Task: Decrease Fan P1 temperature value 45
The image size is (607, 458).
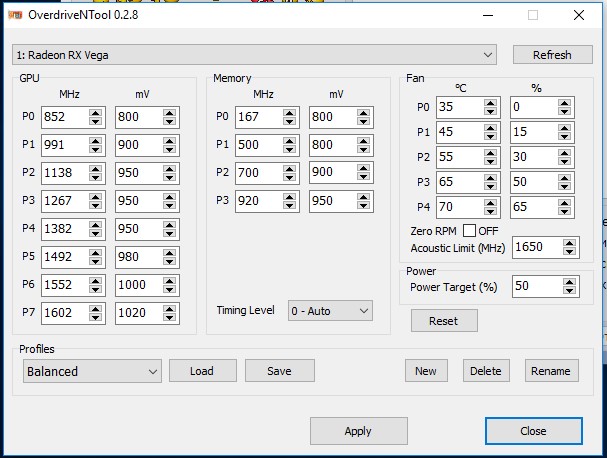Action: click(490, 137)
